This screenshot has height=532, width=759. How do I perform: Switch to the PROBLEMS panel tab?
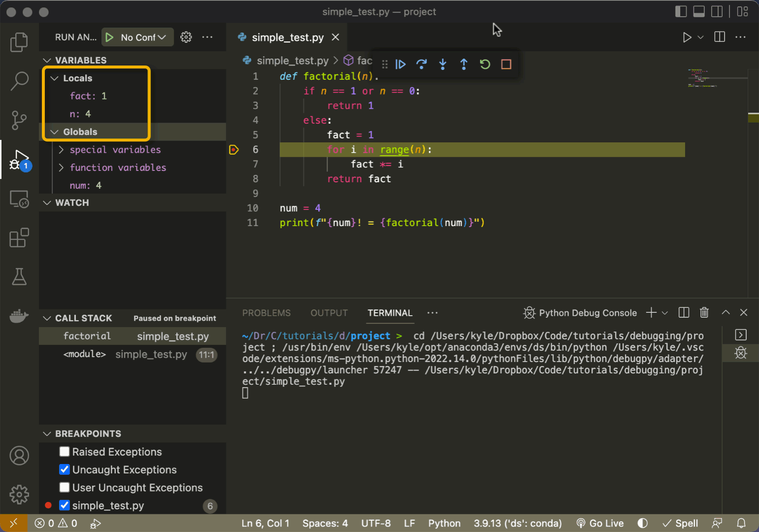click(x=266, y=313)
